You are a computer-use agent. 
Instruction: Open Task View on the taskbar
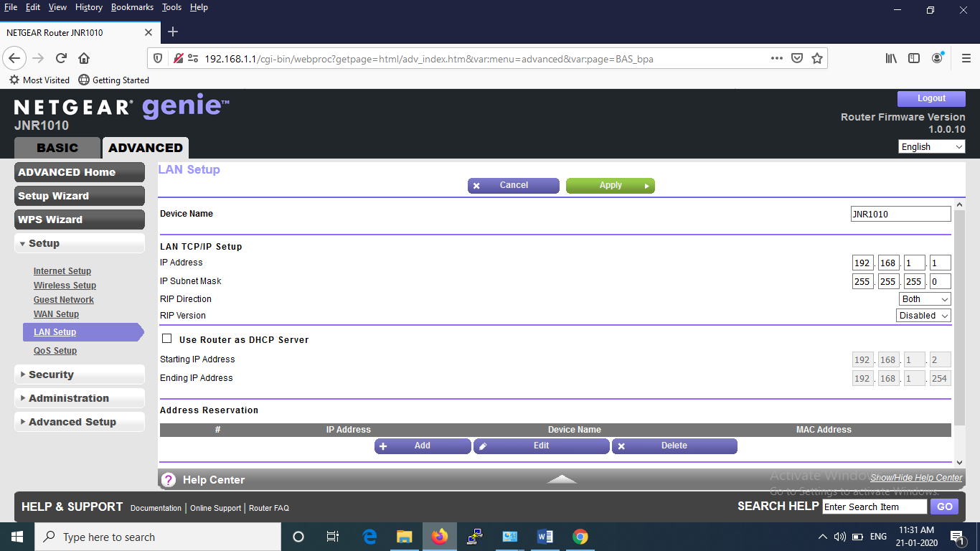click(x=333, y=537)
